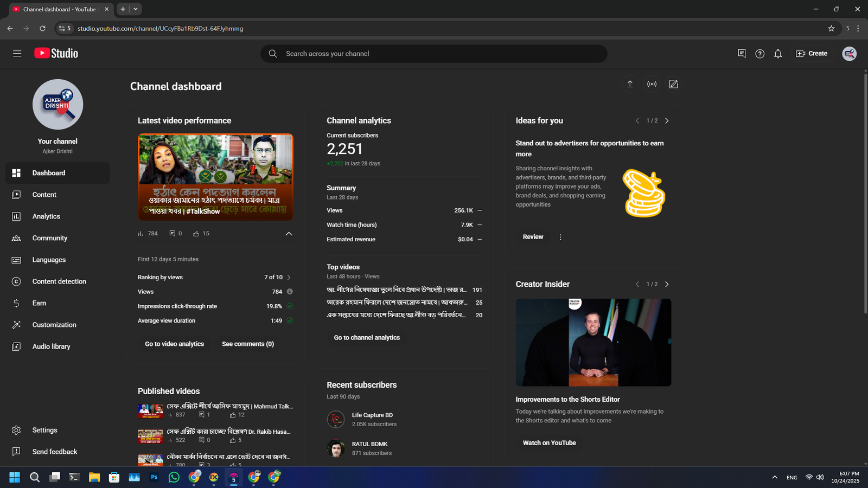
Task: Click Go to channel analytics
Action: (x=367, y=337)
